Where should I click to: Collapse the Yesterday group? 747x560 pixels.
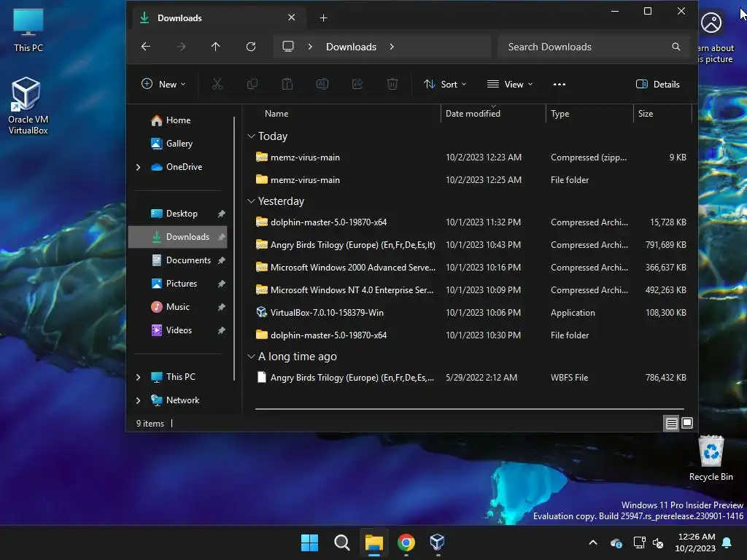[251, 201]
